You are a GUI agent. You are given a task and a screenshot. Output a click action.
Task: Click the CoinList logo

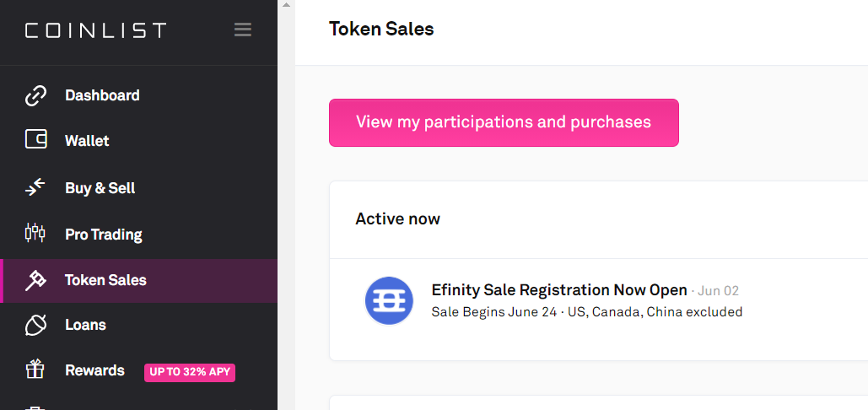(x=95, y=31)
